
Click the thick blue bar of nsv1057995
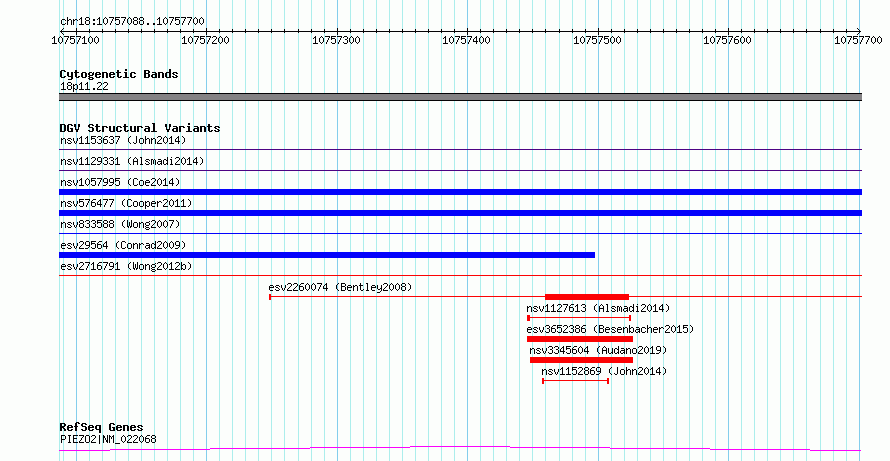coord(460,192)
